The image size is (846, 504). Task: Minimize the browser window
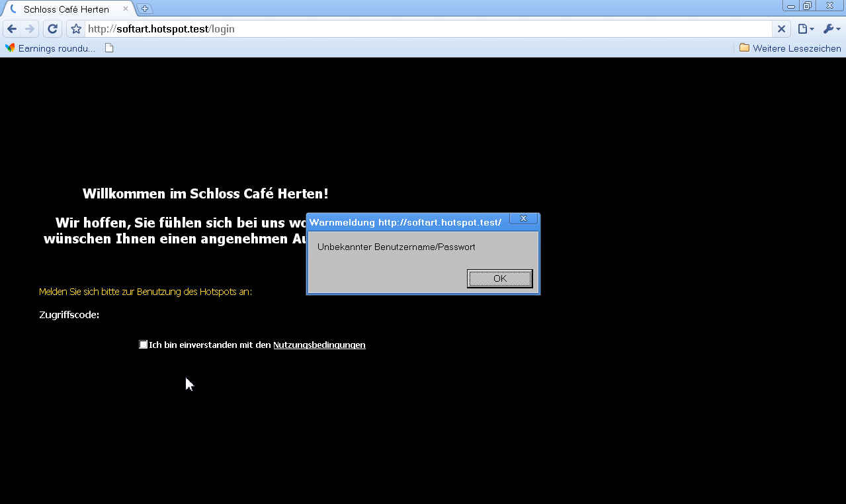pyautogui.click(x=791, y=5)
